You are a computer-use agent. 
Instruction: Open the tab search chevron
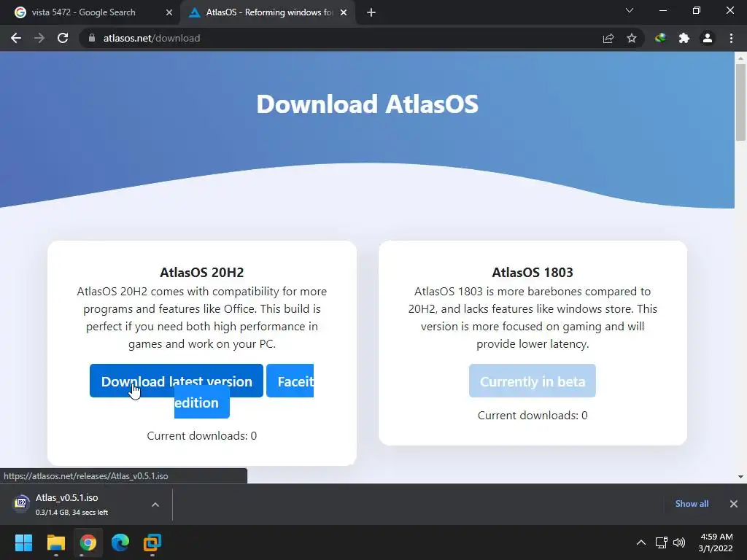tap(630, 10)
